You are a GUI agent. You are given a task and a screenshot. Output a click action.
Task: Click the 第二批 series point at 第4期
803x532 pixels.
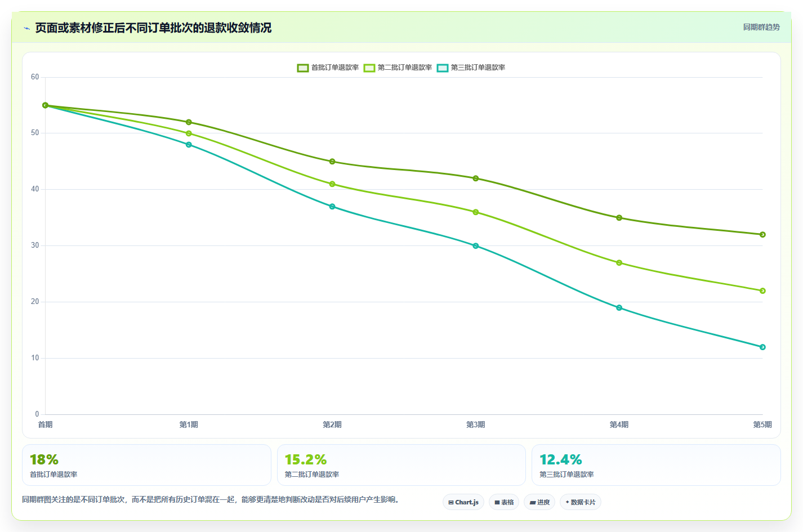619,263
